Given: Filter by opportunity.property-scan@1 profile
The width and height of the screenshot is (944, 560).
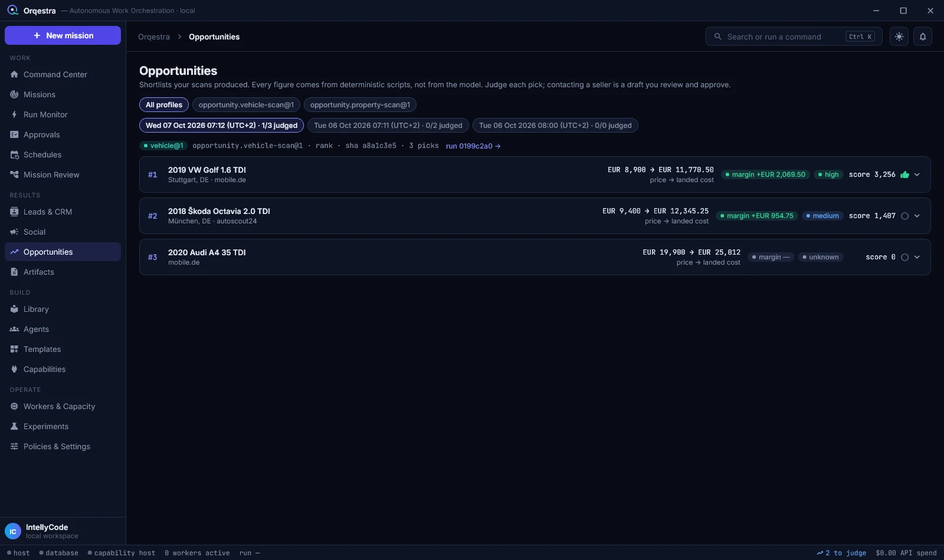Looking at the screenshot, I should point(360,105).
